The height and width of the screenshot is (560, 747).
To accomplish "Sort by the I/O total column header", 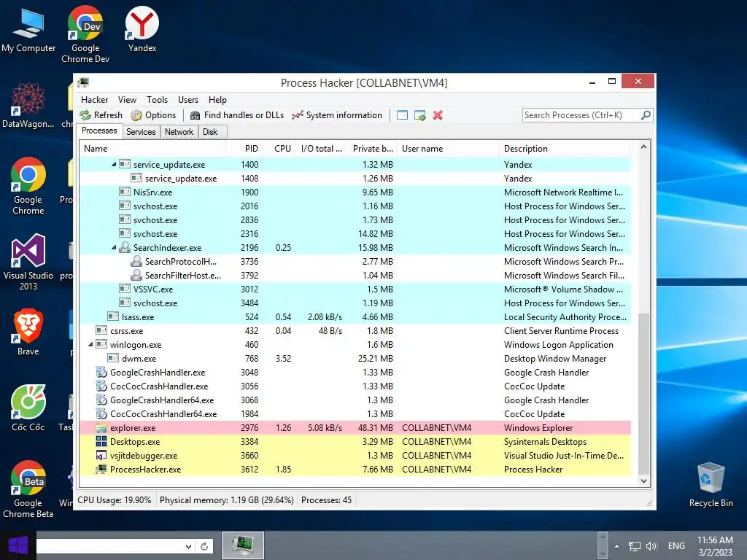I will click(x=322, y=149).
